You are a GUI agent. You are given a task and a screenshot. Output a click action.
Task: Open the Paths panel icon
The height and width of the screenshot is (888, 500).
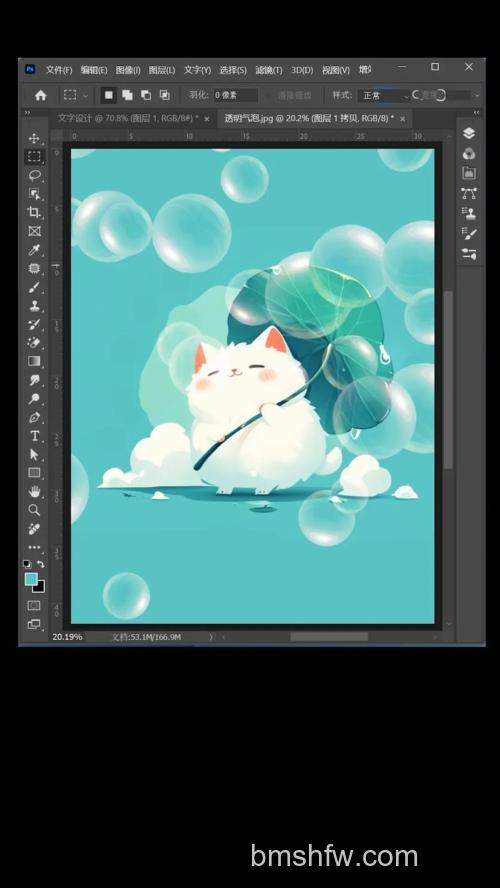coord(469,193)
